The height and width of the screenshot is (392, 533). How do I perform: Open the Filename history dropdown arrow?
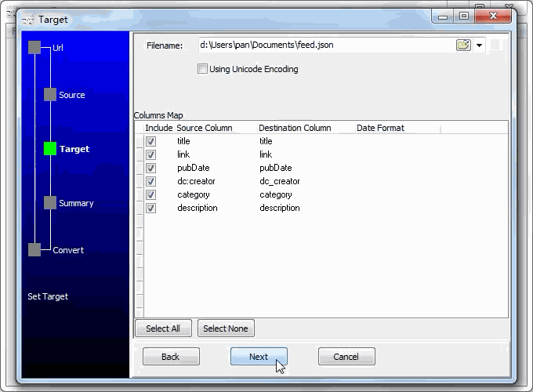479,45
